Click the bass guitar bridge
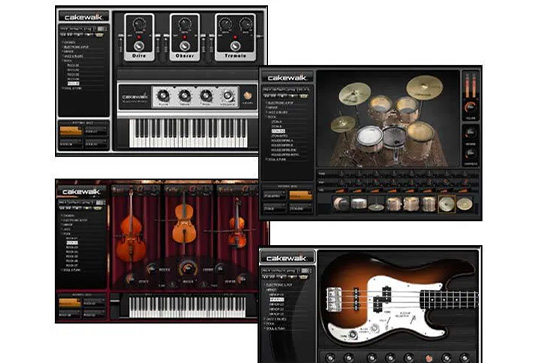The image size is (535, 363). click(334, 299)
